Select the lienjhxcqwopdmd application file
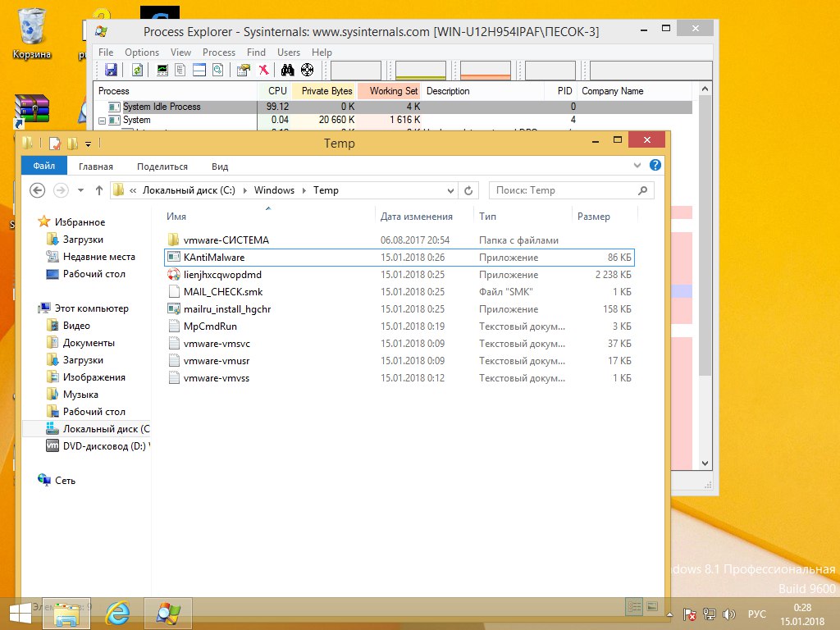Viewport: 840px width, 630px height. [x=399, y=275]
